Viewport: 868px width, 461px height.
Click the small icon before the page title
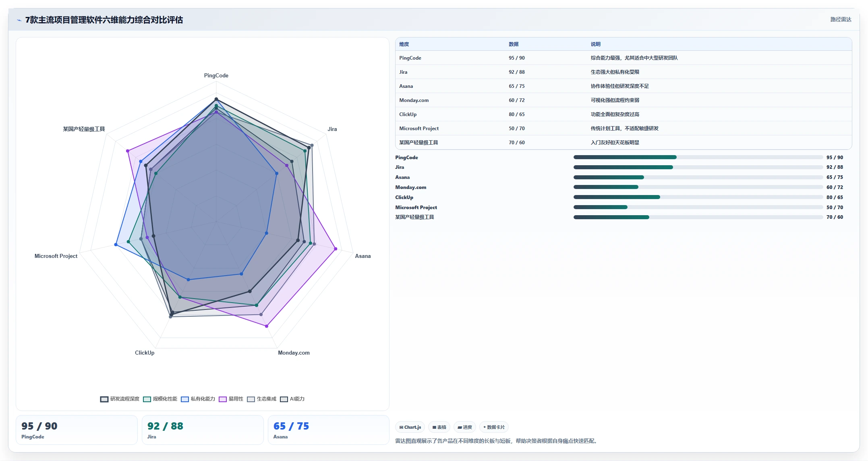[x=19, y=20]
